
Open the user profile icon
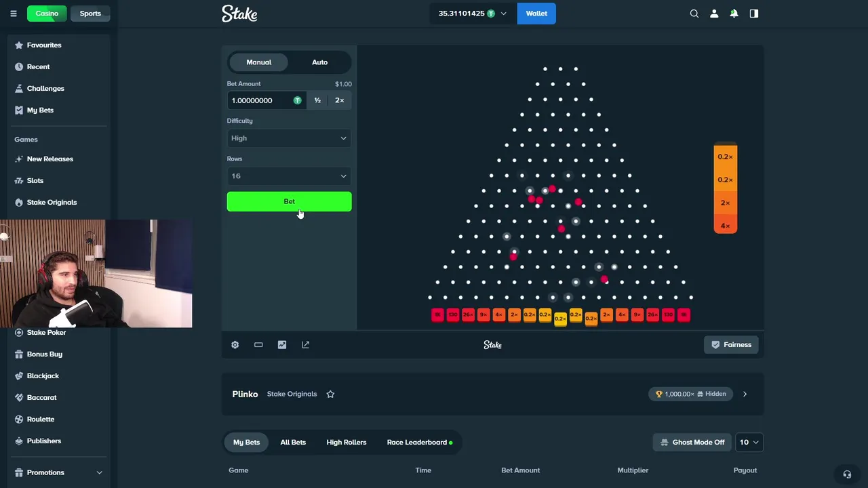pyautogui.click(x=714, y=14)
